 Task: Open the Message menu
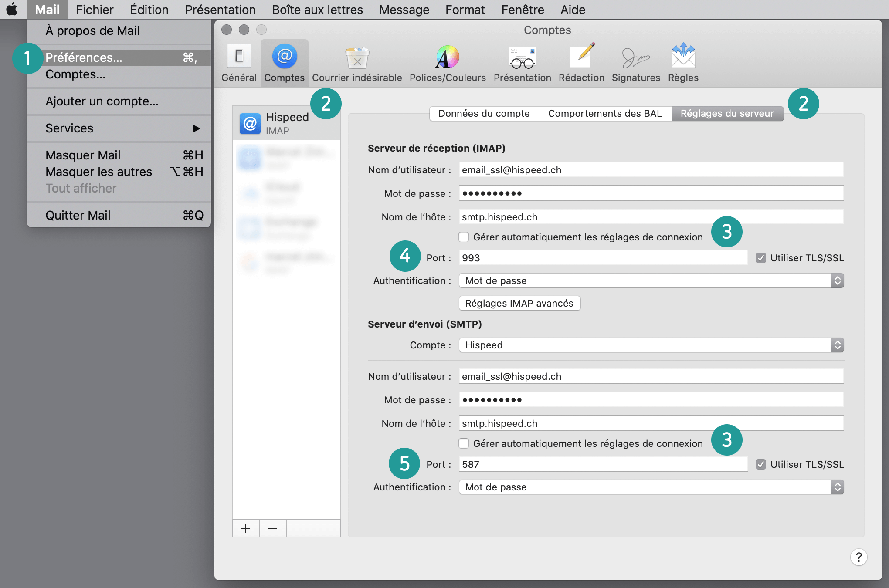tap(404, 9)
